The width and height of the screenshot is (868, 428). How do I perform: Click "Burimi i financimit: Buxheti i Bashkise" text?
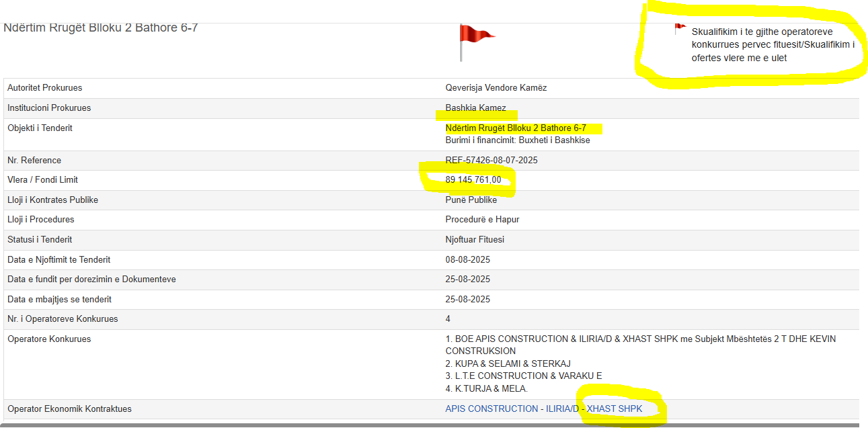tap(518, 140)
